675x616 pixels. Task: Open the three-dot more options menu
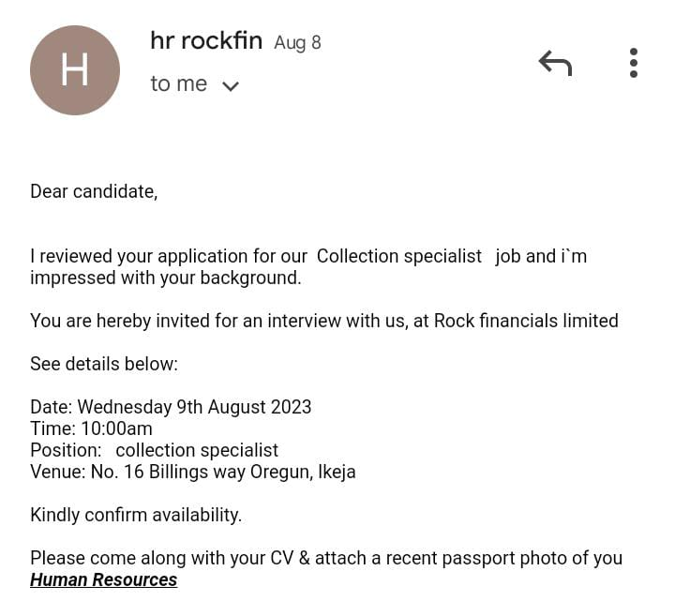634,63
